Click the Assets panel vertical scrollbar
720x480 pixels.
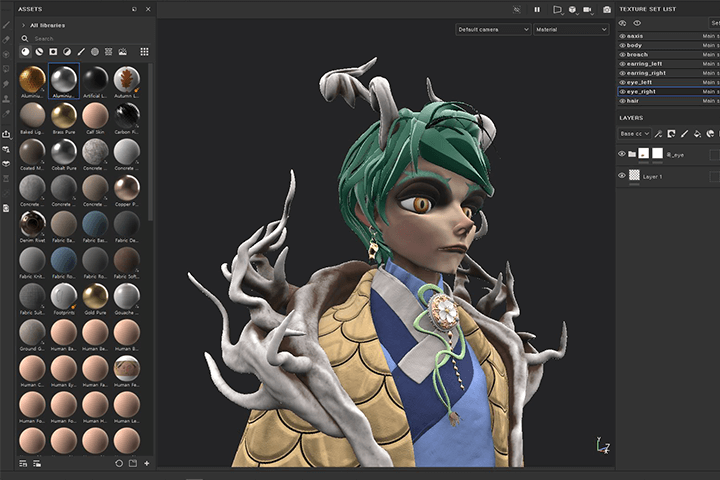(151, 142)
